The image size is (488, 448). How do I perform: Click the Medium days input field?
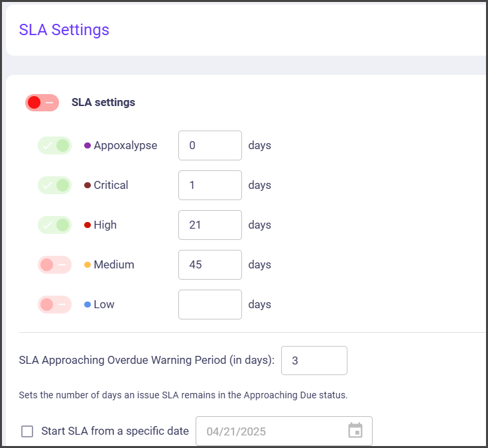210,265
